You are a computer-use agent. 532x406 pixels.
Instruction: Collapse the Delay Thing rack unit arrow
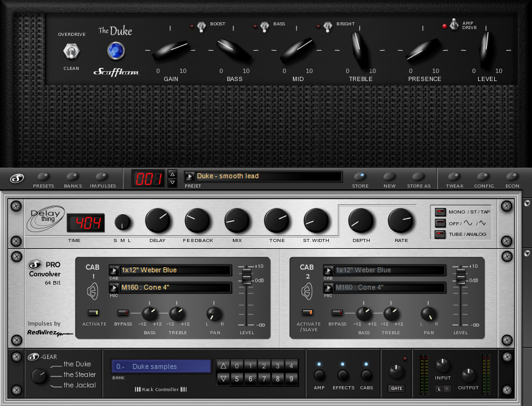527,203
